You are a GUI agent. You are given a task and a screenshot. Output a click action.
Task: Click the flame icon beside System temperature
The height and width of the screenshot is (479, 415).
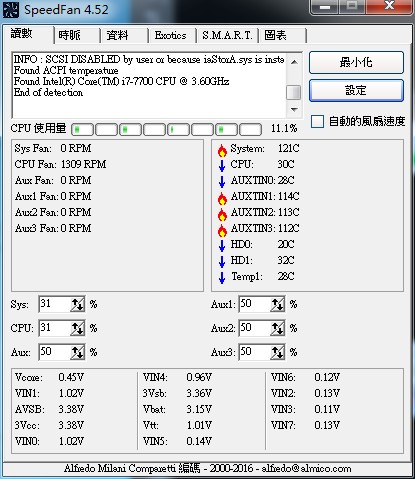[x=222, y=150]
